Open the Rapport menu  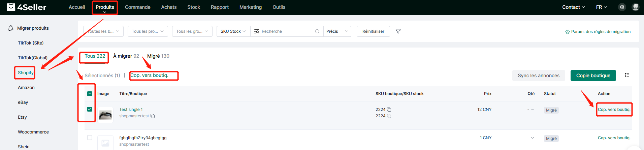[220, 7]
